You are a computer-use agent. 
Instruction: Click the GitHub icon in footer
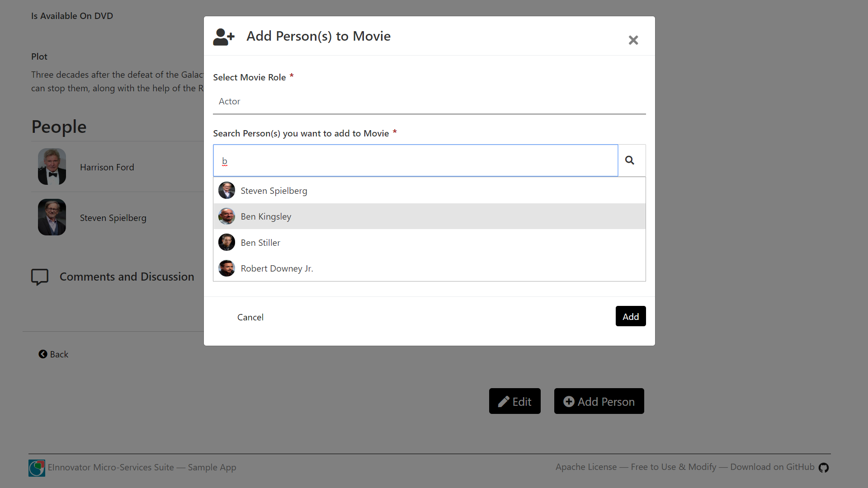pos(824,468)
